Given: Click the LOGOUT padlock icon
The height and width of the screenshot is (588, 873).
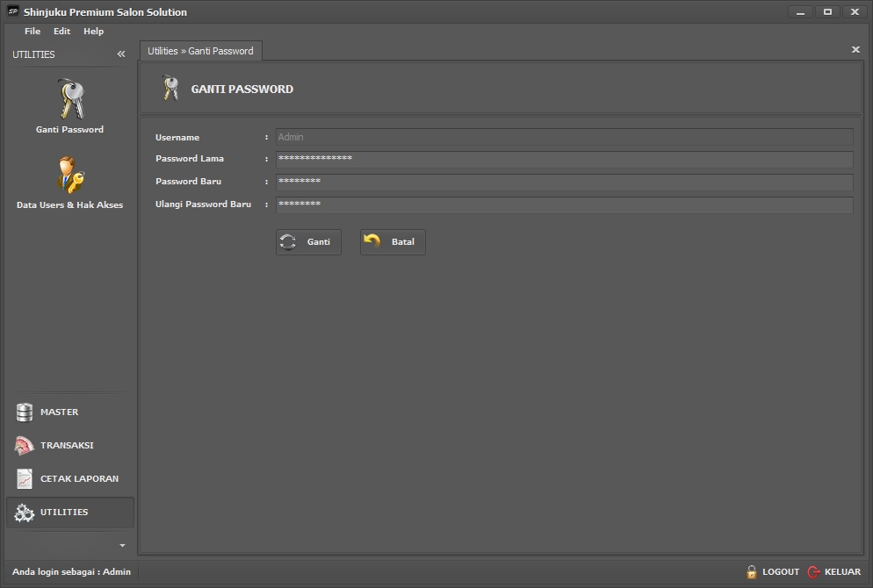Looking at the screenshot, I should pyautogui.click(x=752, y=572).
